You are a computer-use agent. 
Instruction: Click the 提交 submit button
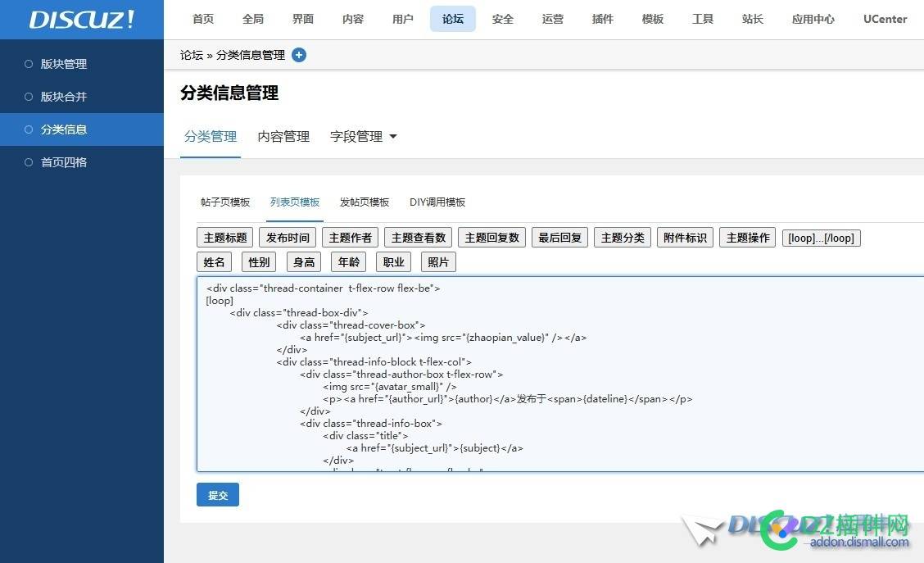click(218, 495)
